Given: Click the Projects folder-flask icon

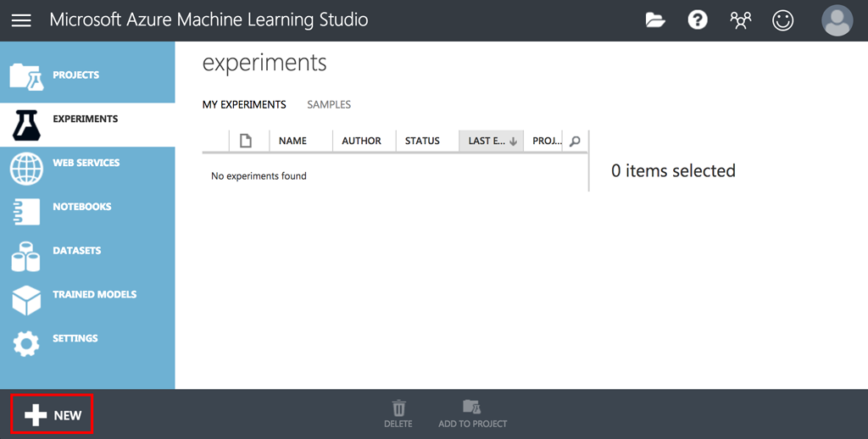Looking at the screenshot, I should (26, 76).
